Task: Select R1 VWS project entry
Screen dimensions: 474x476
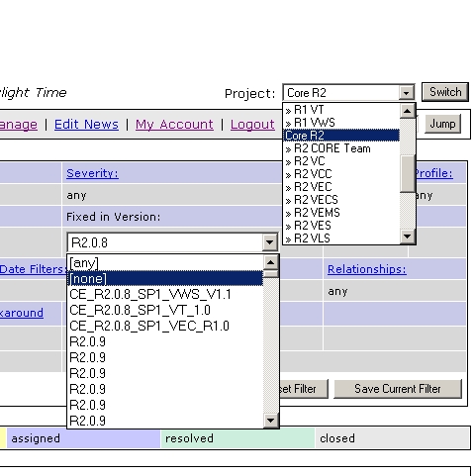Action: tap(341, 123)
